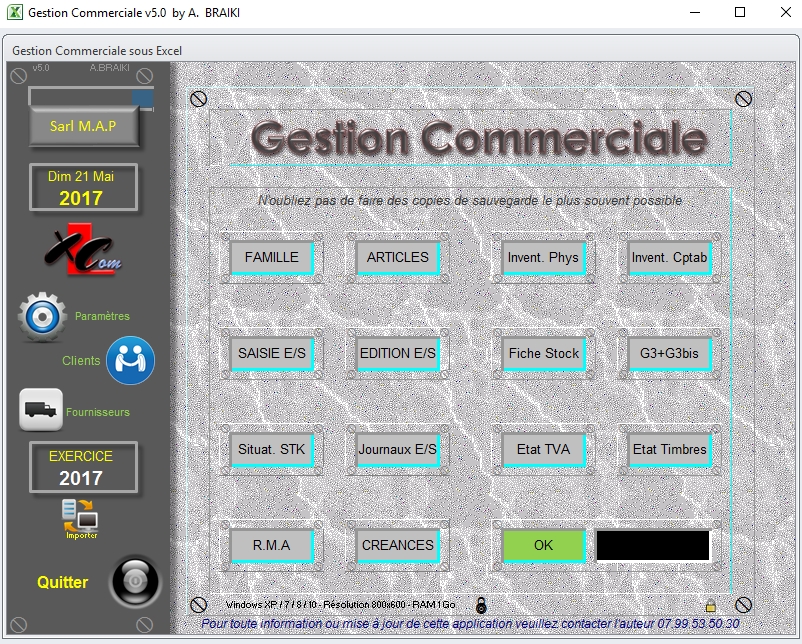Click the circle-slash icon in the bottom-right corner
The width and height of the screenshot is (802, 644).
click(742, 603)
